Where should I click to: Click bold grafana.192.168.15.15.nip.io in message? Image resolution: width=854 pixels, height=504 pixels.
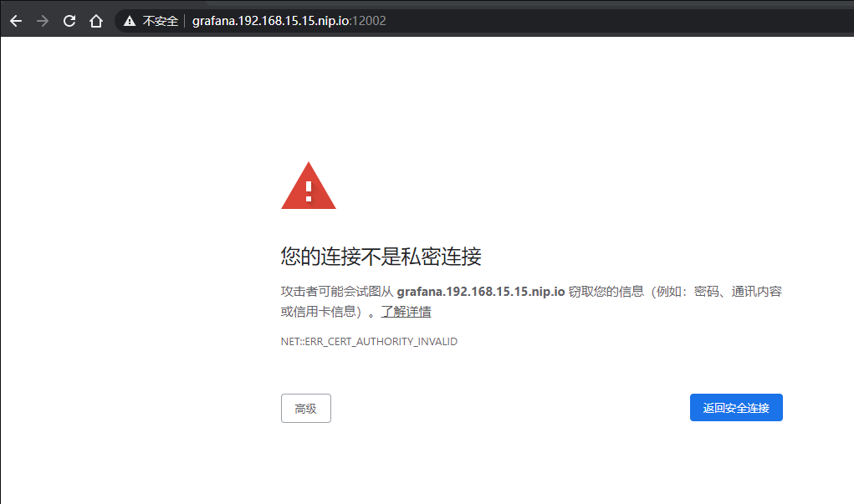(x=480, y=292)
